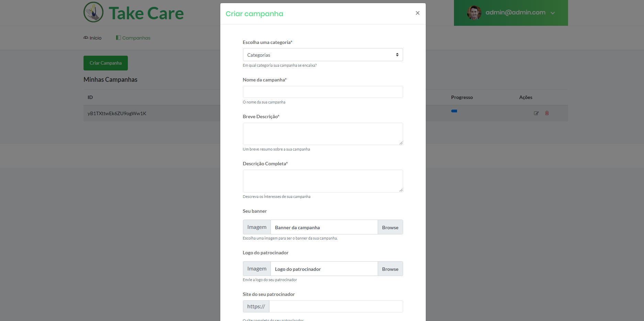Click the Take Care title text
This screenshot has height=321, width=644.
146,13
